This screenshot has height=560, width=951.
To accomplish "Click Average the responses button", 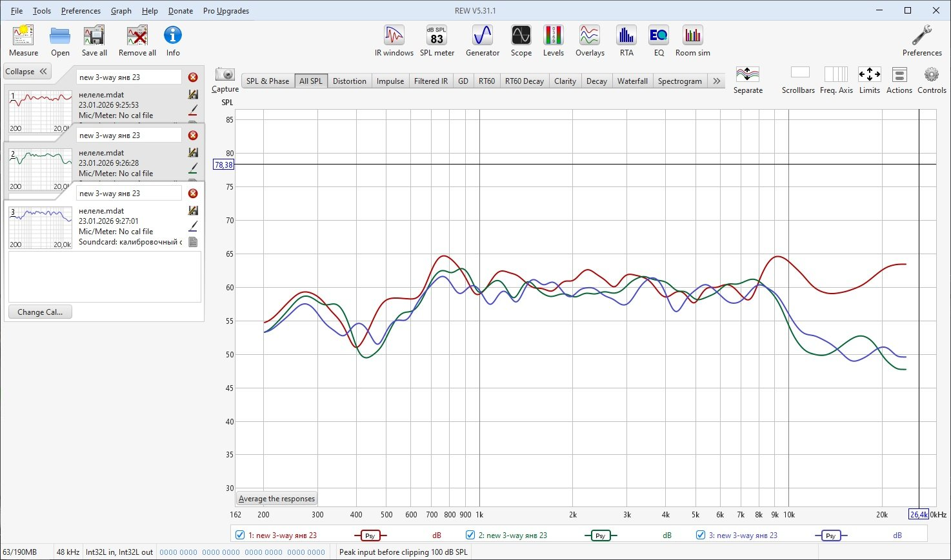I will coord(277,499).
